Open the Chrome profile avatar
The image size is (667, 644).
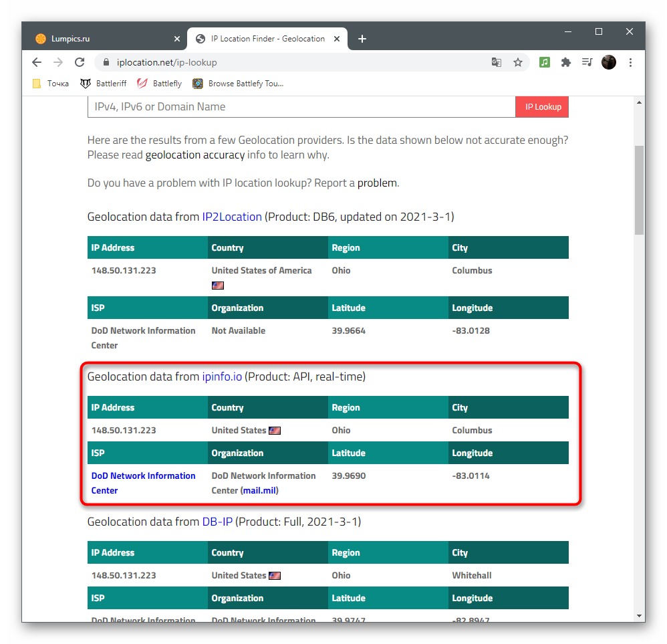609,62
